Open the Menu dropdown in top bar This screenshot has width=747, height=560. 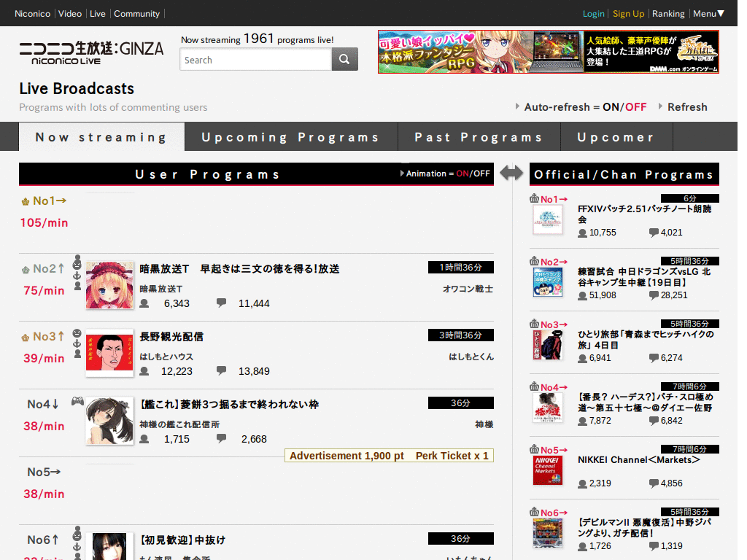708,14
